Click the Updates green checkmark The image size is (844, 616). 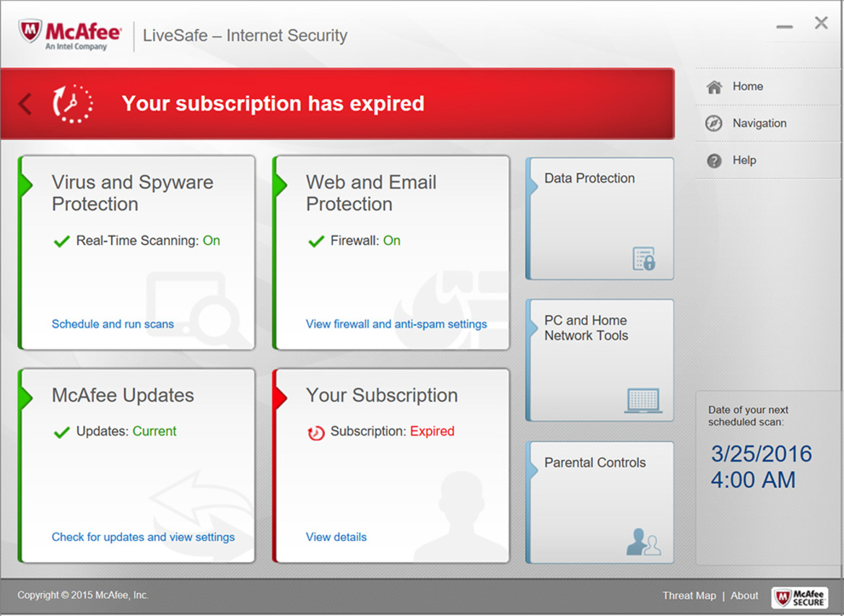[x=62, y=432]
